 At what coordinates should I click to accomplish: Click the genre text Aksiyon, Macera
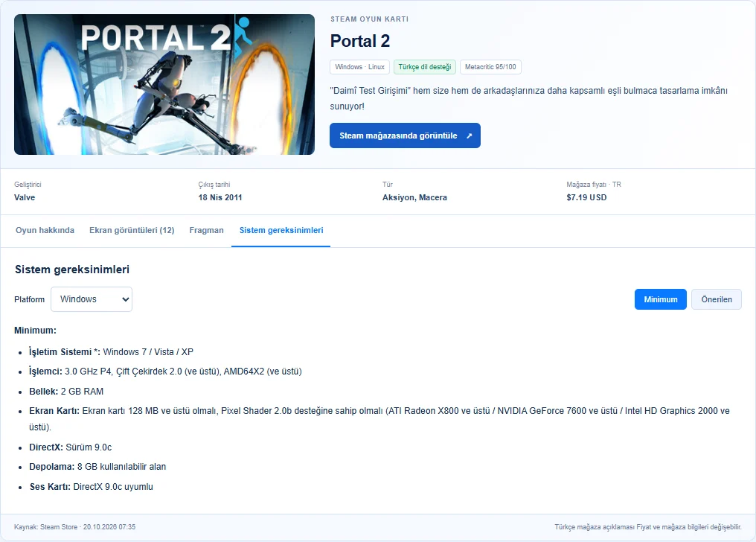(414, 197)
